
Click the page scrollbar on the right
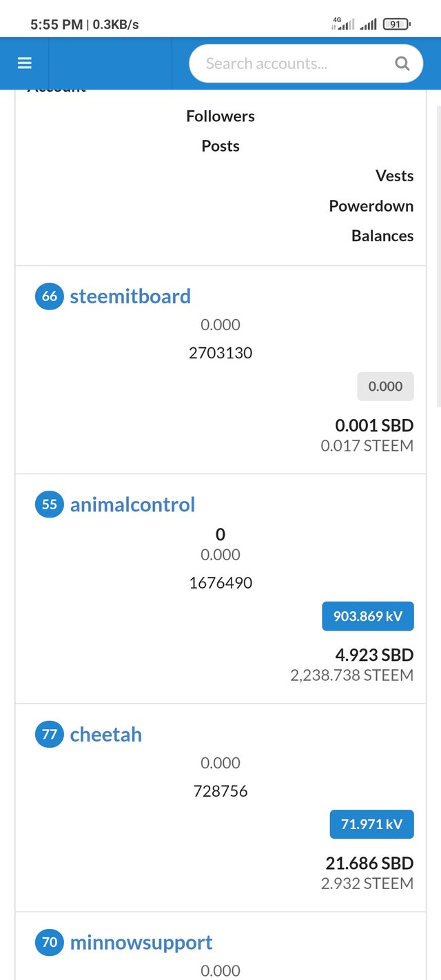(438, 255)
